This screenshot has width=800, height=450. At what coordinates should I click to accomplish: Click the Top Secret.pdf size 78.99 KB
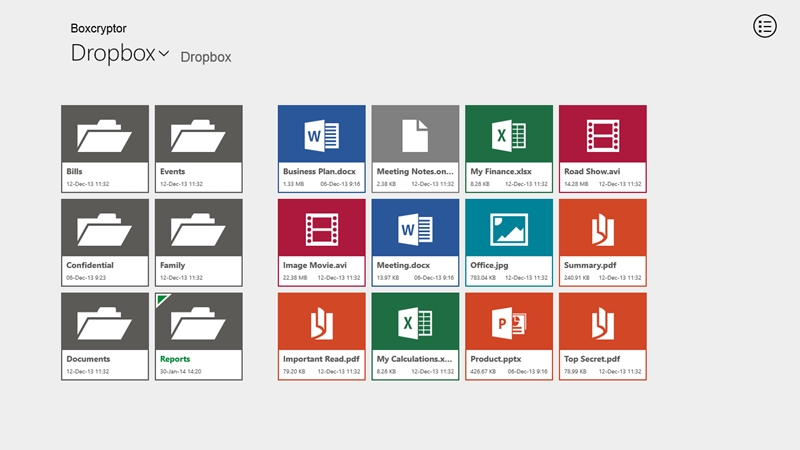[575, 371]
